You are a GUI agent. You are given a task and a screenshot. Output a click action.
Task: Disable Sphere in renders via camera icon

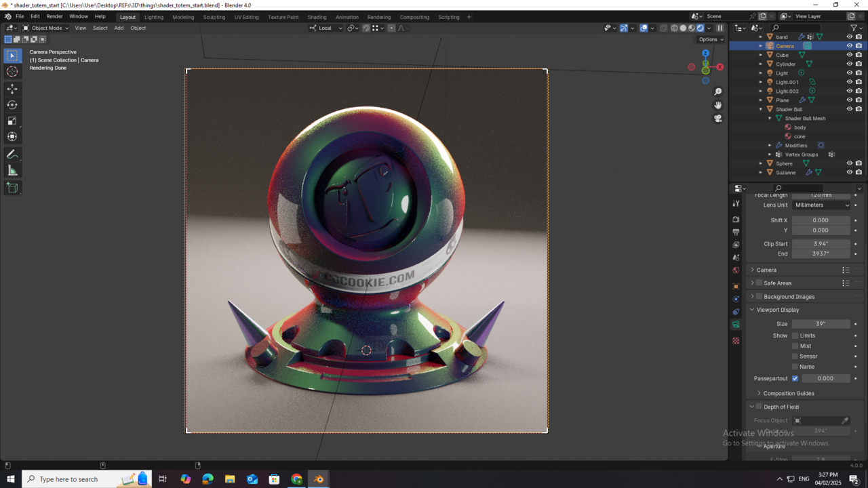coord(859,163)
